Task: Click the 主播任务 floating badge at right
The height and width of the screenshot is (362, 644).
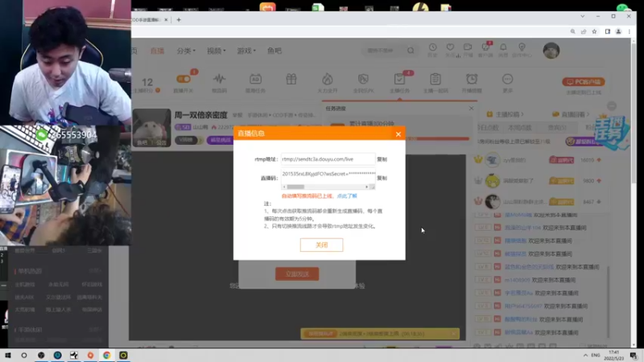Action: [612, 133]
